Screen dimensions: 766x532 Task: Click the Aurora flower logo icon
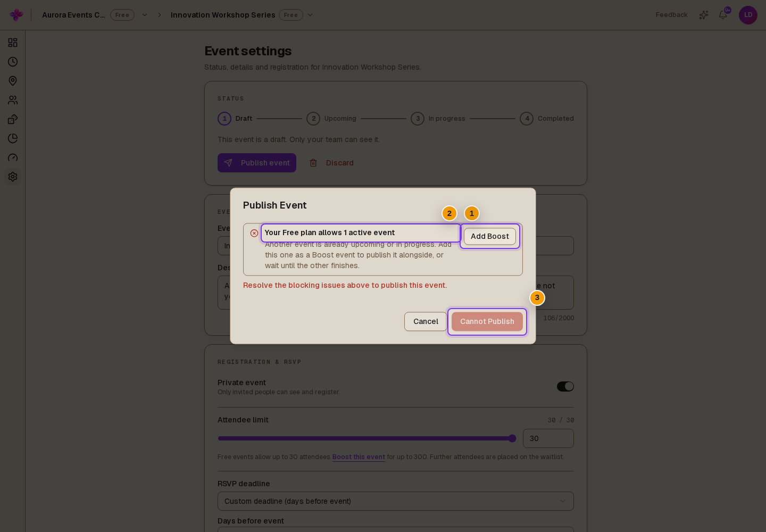(16, 15)
